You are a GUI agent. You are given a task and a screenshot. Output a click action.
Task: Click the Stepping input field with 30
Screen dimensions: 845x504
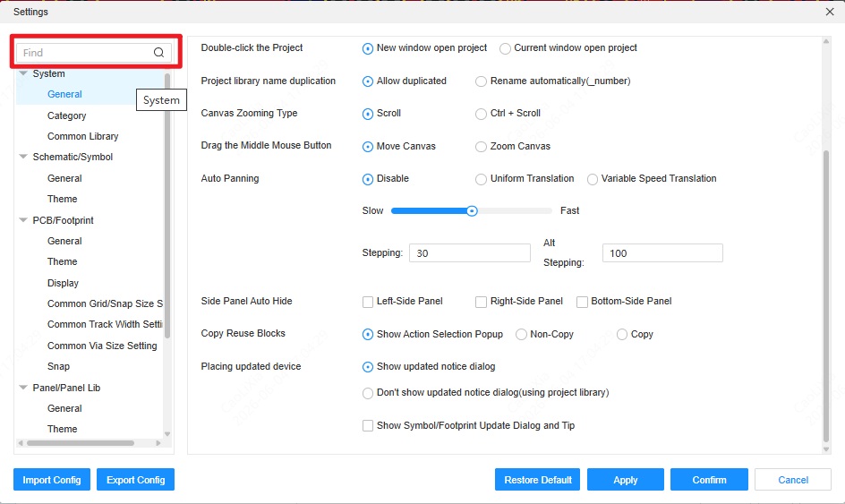click(470, 252)
